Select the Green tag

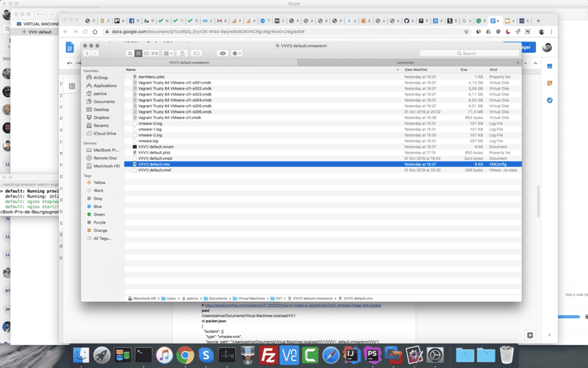tap(96, 215)
